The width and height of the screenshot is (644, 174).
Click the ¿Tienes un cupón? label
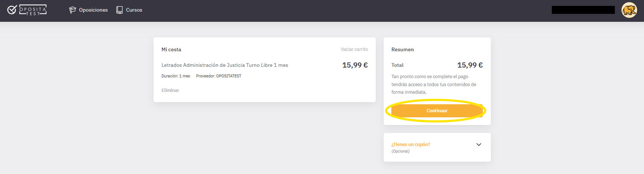[411, 145]
